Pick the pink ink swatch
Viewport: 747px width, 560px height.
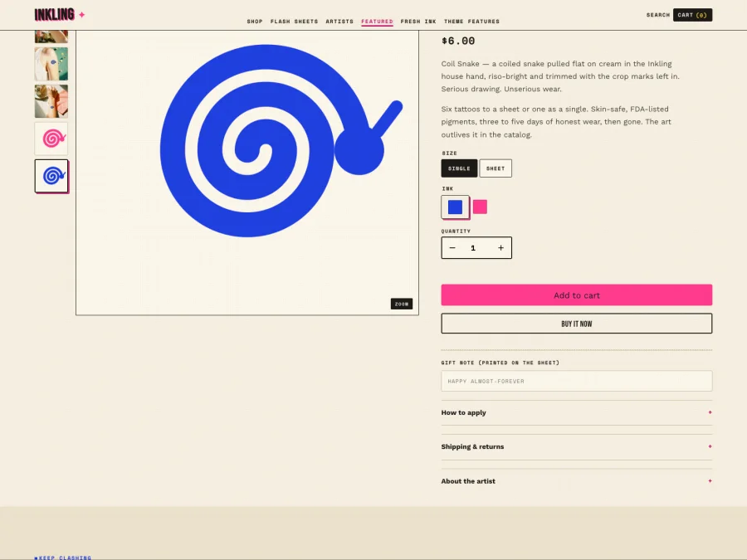[x=480, y=207]
